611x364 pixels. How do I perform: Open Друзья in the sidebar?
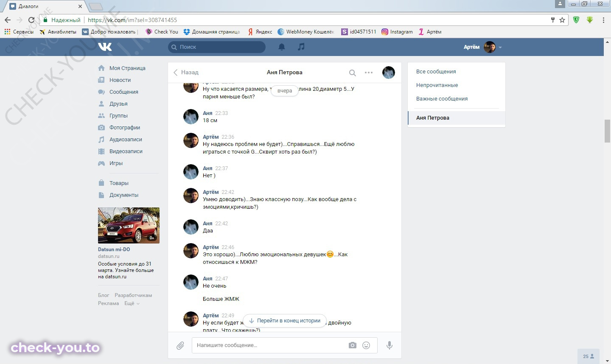(x=118, y=104)
